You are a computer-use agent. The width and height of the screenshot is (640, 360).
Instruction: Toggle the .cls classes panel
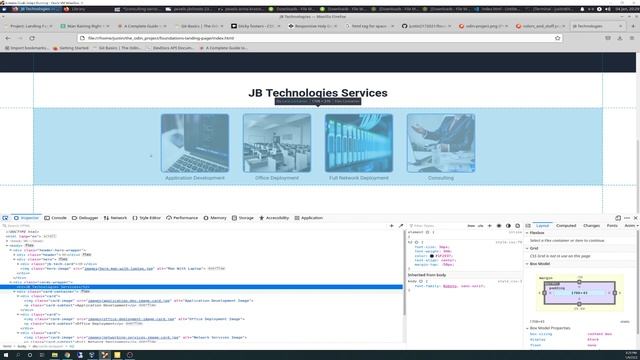coord(480,226)
